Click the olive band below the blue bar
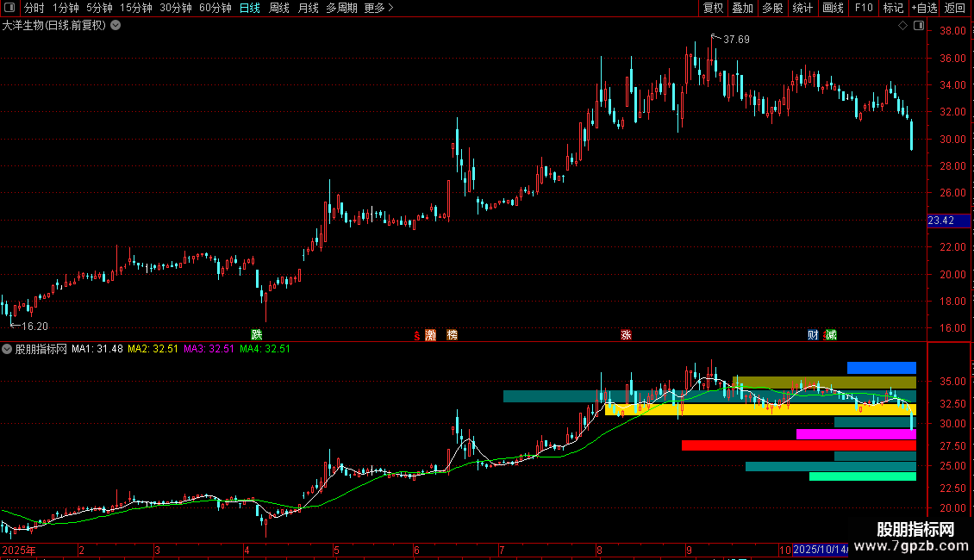 pyautogui.click(x=824, y=382)
